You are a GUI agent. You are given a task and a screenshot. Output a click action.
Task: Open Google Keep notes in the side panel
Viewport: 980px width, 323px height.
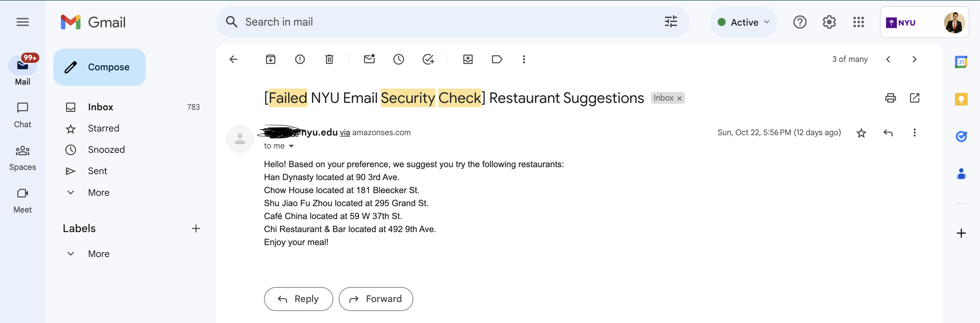point(961,99)
